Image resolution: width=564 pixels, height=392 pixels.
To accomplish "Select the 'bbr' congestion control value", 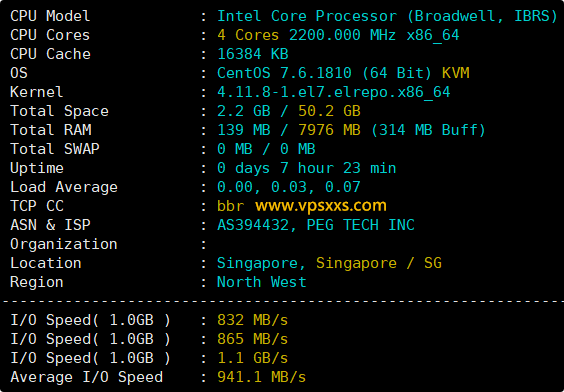I will click(x=230, y=206).
